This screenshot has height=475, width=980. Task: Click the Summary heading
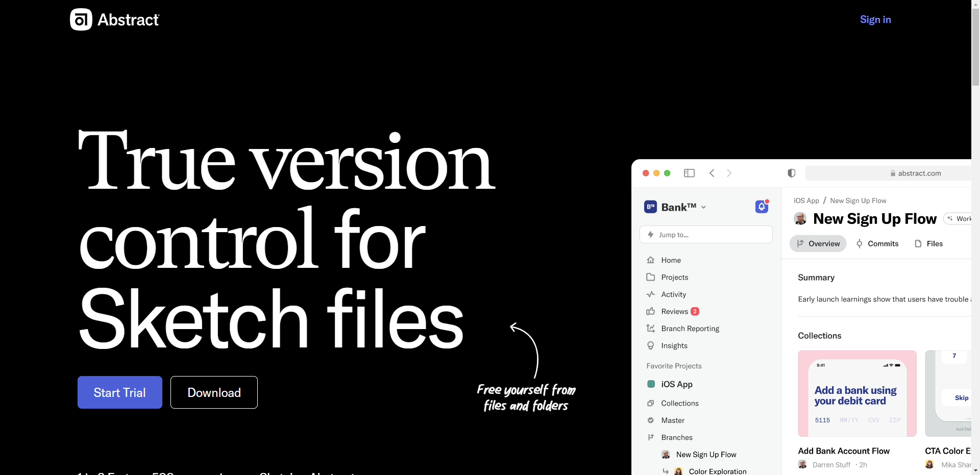(816, 278)
